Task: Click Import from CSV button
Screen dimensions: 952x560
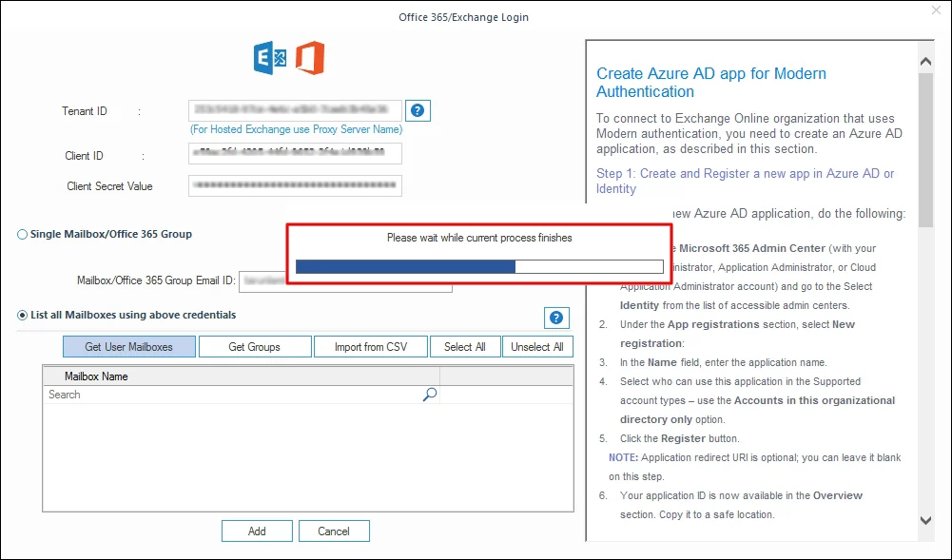Action: pos(371,346)
